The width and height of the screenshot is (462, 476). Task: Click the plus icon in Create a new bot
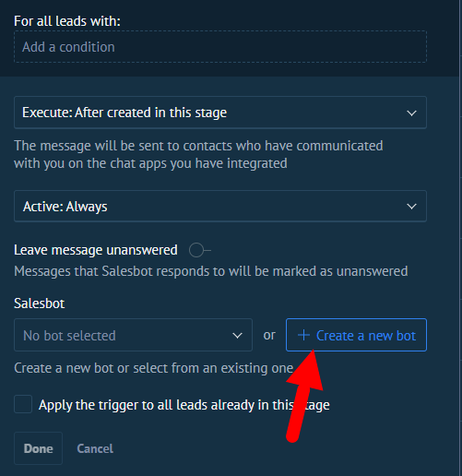[x=303, y=335]
